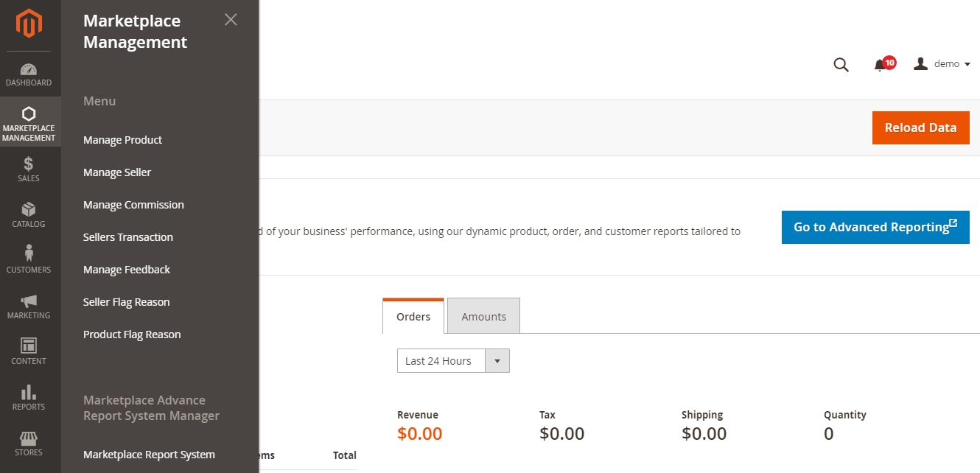The image size is (980, 473).
Task: Open the Marketing panel icon
Action: click(29, 305)
